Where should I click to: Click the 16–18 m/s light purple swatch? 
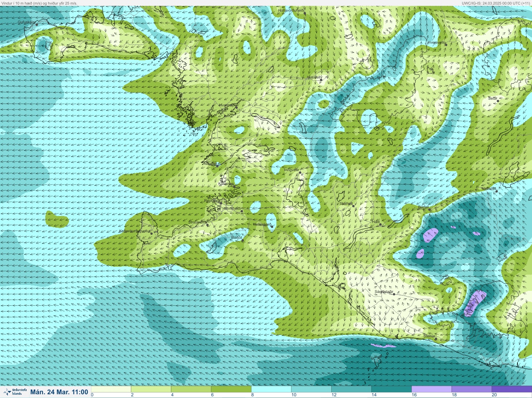click(431, 389)
